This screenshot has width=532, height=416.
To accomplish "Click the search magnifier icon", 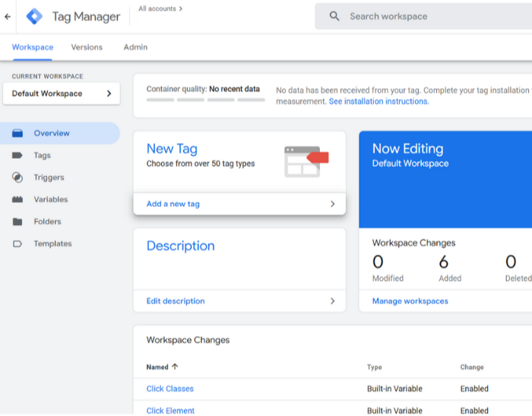I will pos(334,16).
